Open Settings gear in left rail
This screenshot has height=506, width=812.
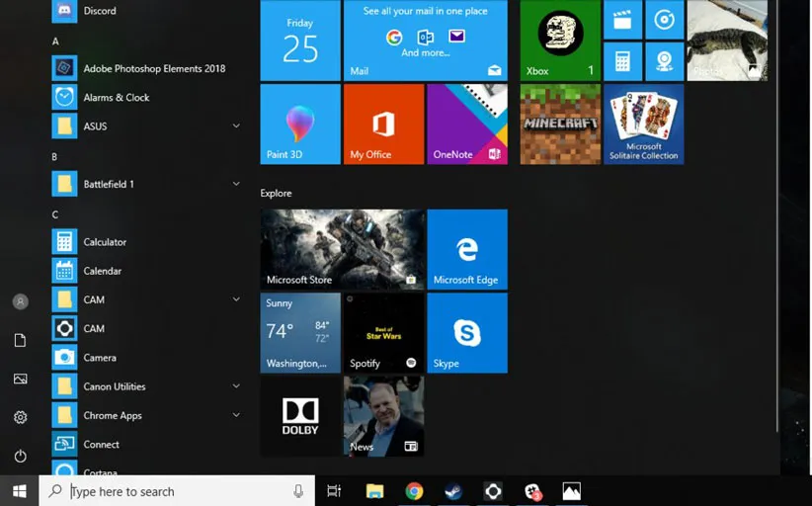20,418
